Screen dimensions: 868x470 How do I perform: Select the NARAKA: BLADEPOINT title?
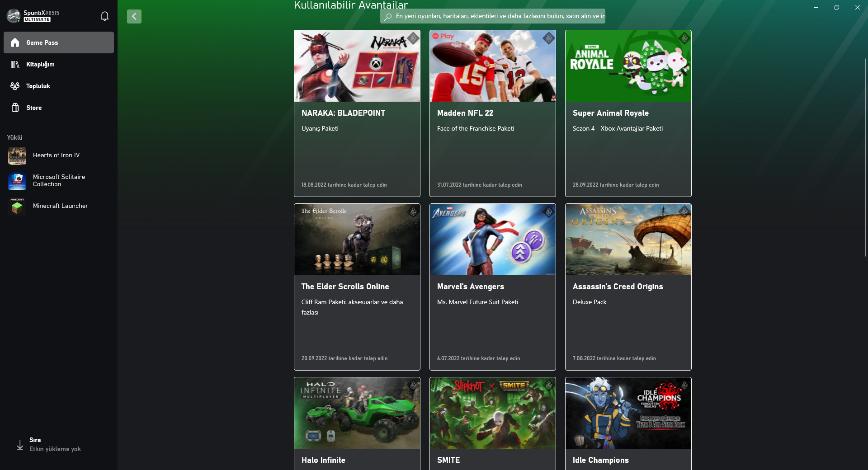pyautogui.click(x=343, y=113)
